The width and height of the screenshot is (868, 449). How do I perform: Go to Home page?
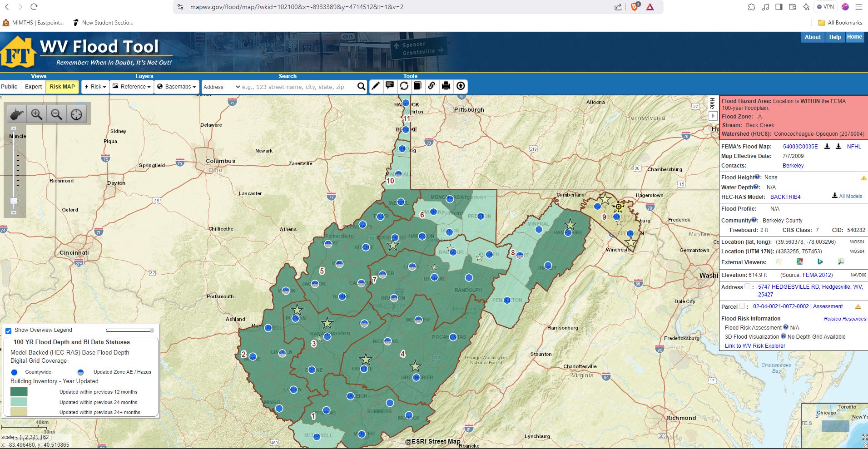854,37
